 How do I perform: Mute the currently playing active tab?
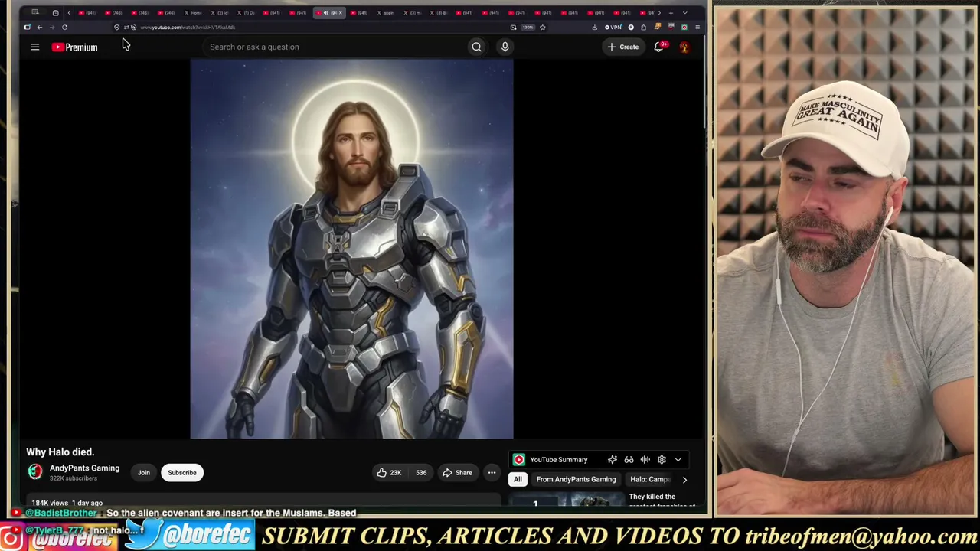coord(326,13)
